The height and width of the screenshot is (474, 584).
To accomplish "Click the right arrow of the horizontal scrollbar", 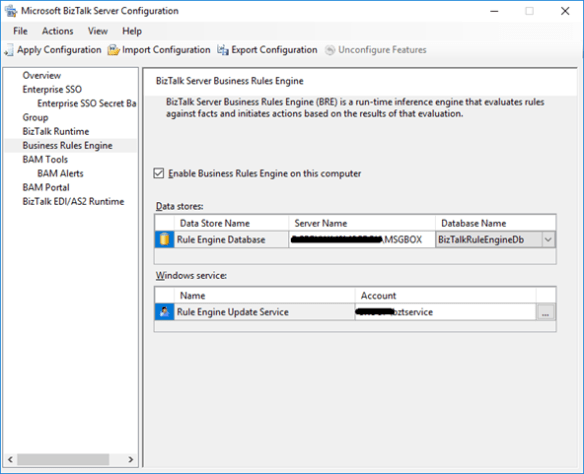I will (x=131, y=459).
